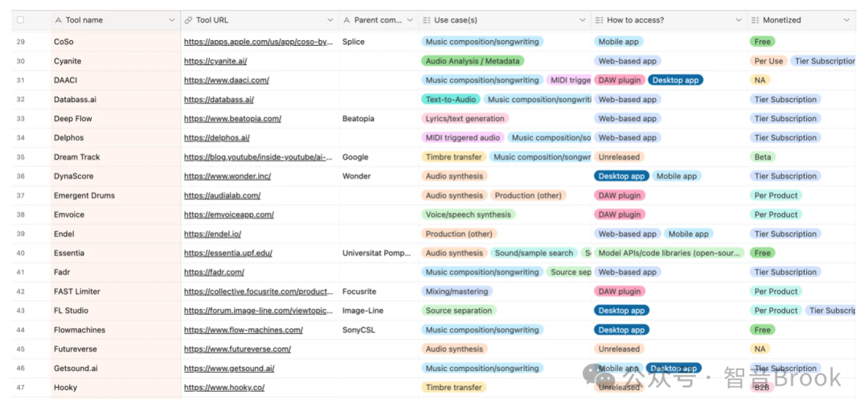Tick the select-all checkbox in header
Image resolution: width=868 pixels, height=412 pixels.
click(20, 20)
